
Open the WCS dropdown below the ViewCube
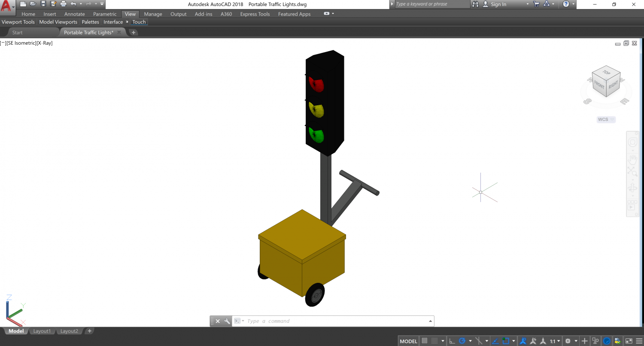tap(605, 119)
